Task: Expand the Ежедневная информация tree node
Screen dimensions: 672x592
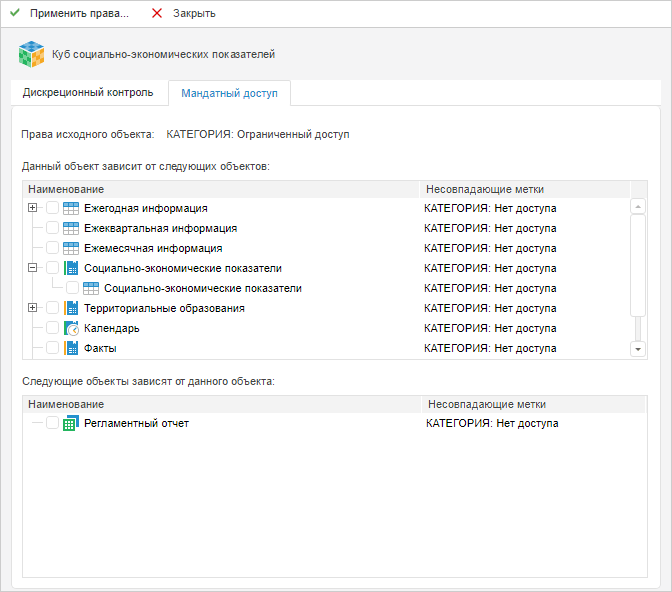Action: tap(33, 208)
